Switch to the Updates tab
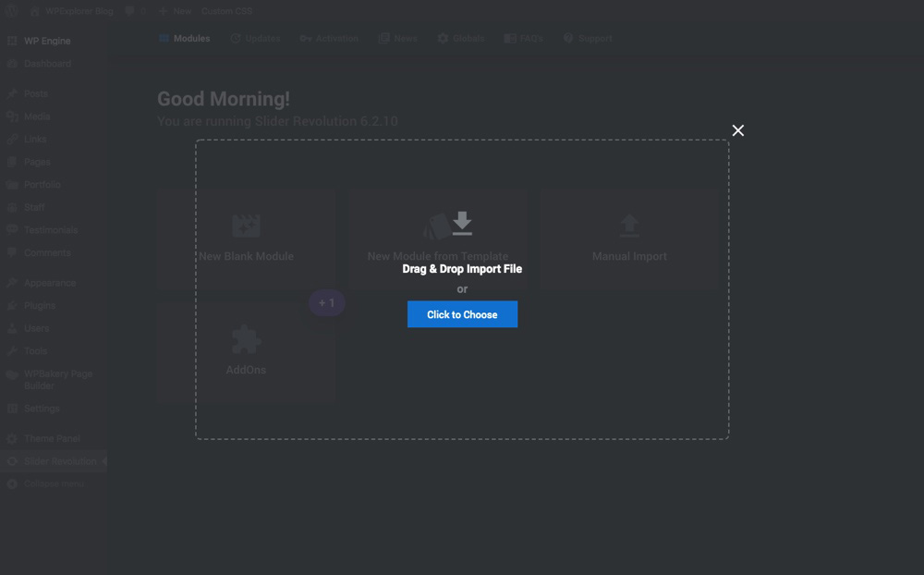This screenshot has width=924, height=575. tap(255, 38)
